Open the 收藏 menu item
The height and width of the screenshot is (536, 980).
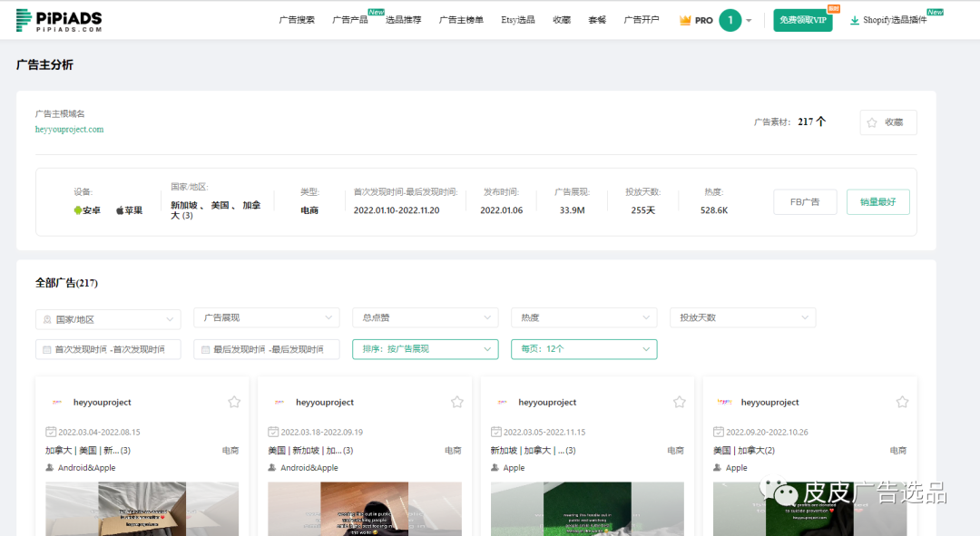point(562,20)
